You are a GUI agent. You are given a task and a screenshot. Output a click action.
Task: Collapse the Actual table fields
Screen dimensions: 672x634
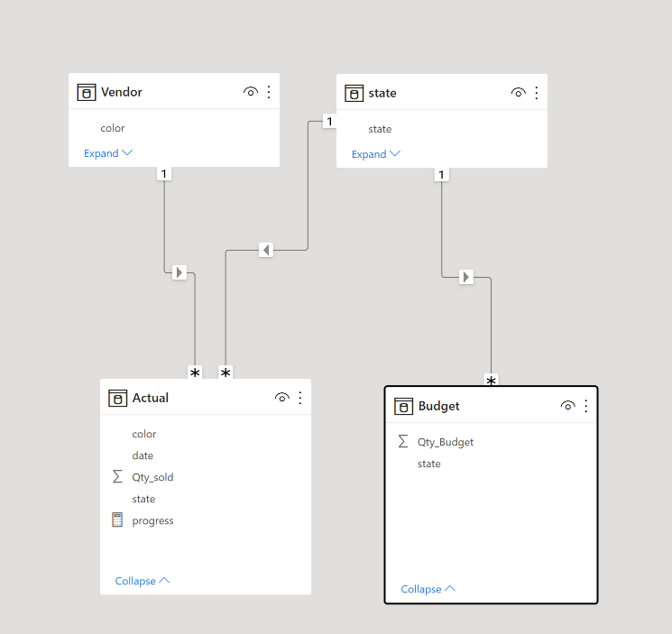coord(142,581)
